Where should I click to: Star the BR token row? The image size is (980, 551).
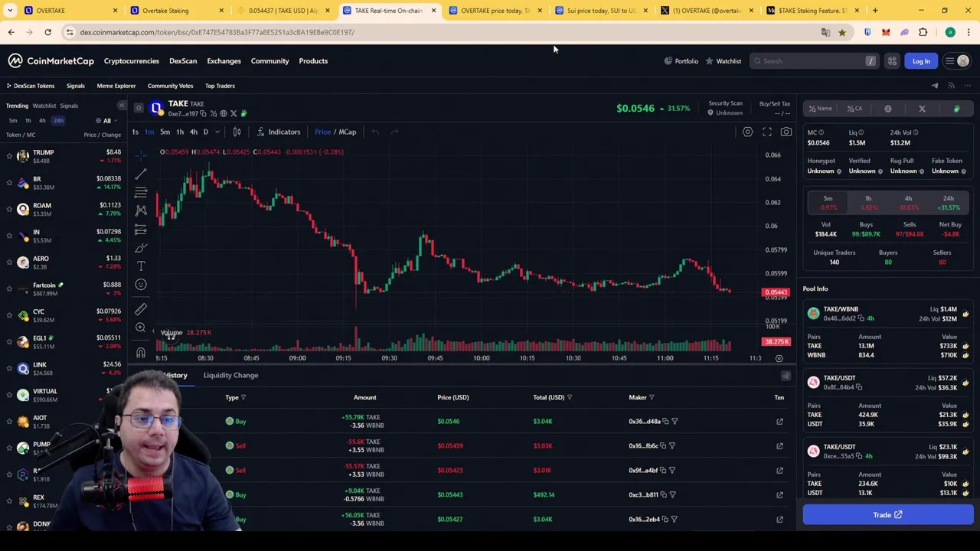(x=9, y=183)
